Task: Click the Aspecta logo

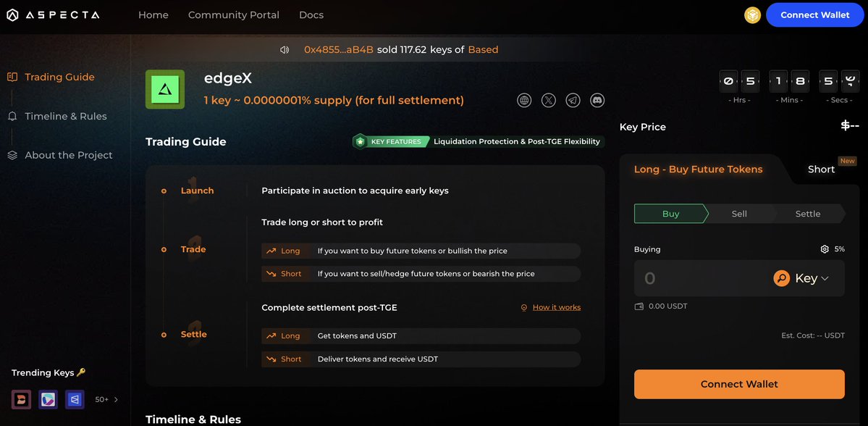Action: point(53,15)
